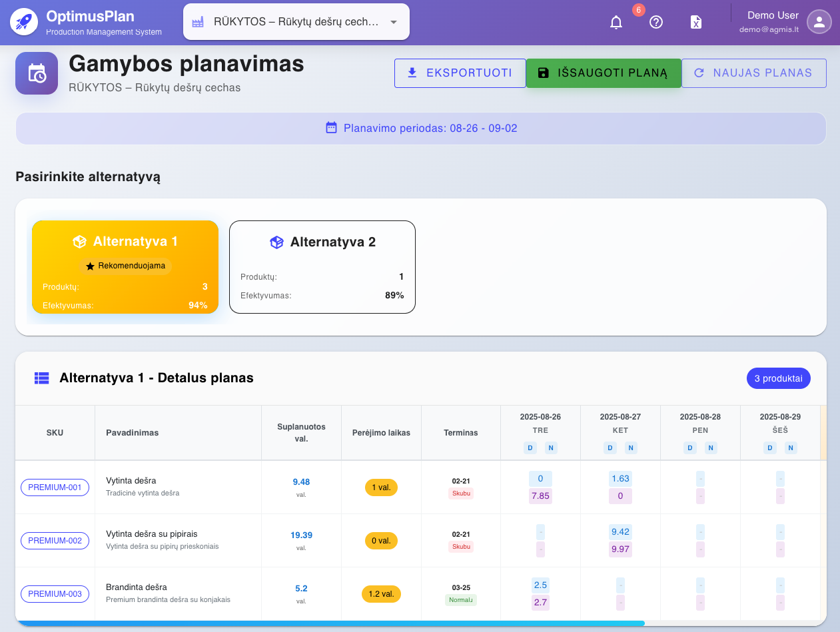Viewport: 840px width, 632px height.
Task: Expand the Demo User account menu
Action: [x=819, y=22]
